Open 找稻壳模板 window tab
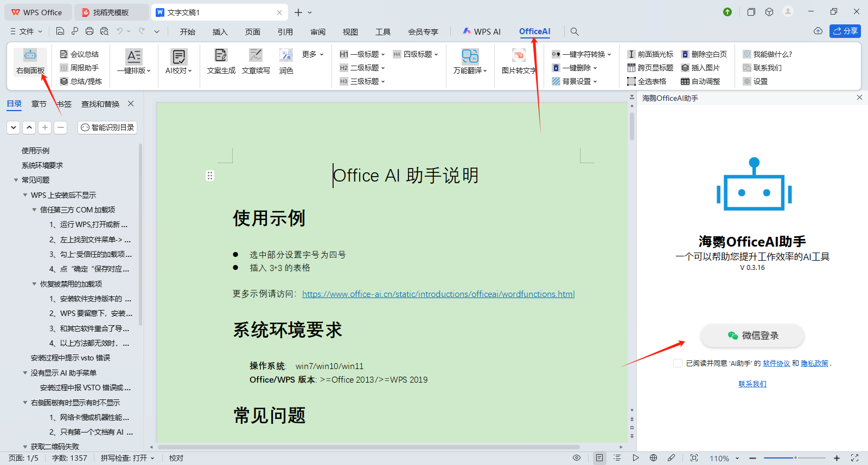The height and width of the screenshot is (465, 868). coord(111,12)
